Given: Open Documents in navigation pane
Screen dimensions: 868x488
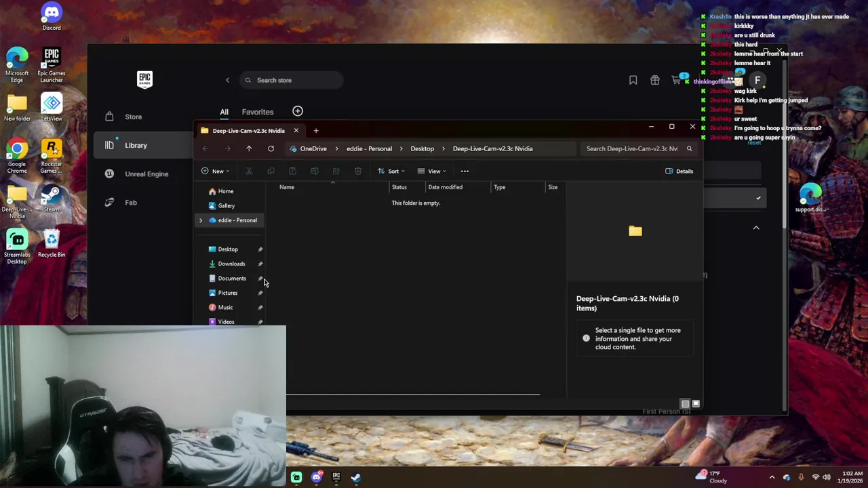Looking at the screenshot, I should [x=231, y=278].
